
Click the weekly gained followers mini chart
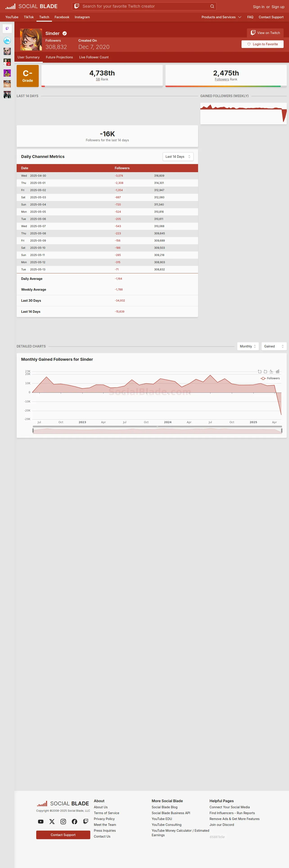point(243,114)
